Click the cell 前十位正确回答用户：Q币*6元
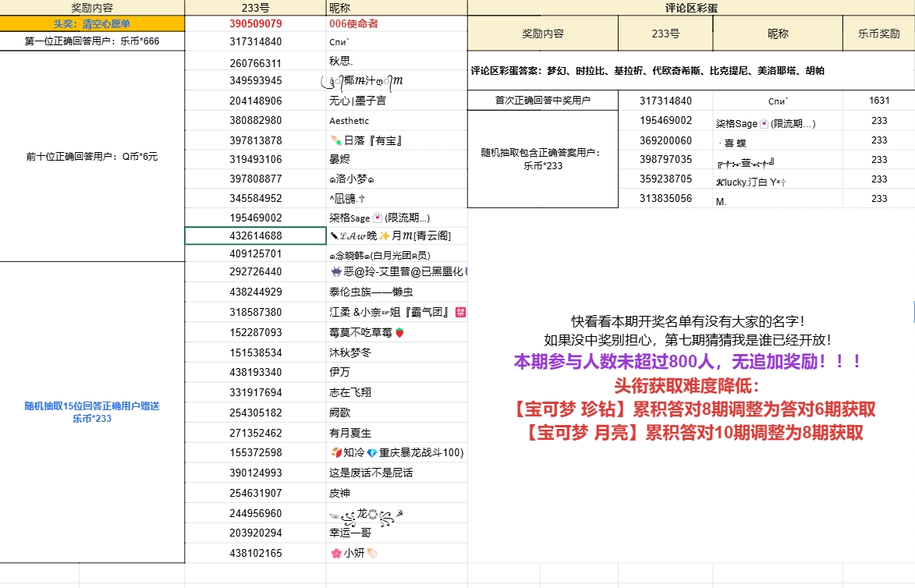This screenshot has width=915, height=588. click(x=92, y=156)
